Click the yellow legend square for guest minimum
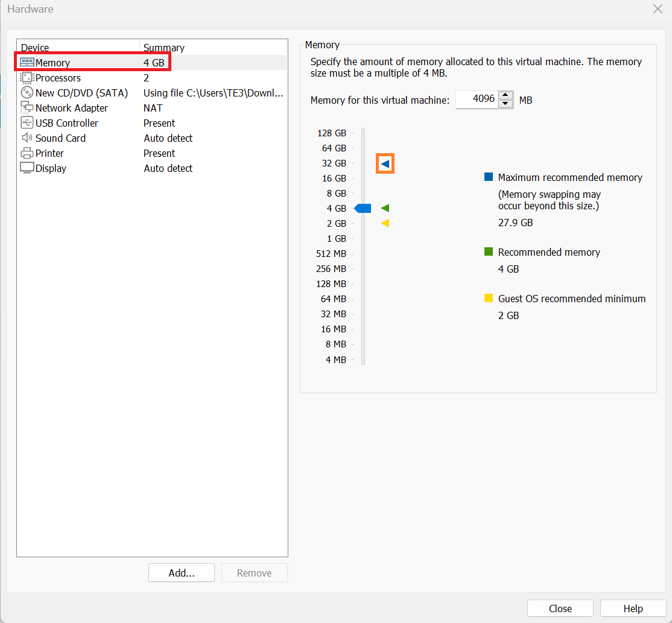Image resolution: width=672 pixels, height=623 pixels. 488,298
